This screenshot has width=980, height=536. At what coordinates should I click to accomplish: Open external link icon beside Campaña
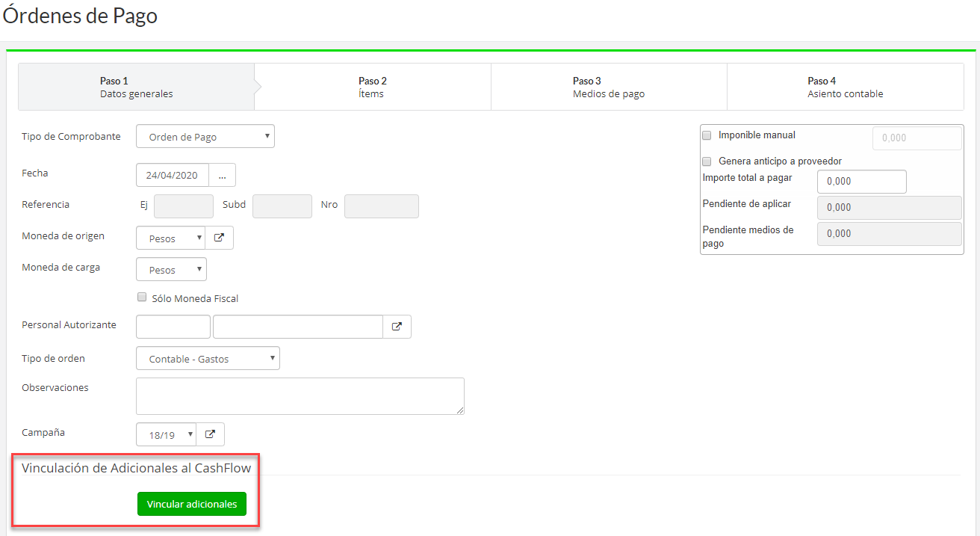click(211, 434)
